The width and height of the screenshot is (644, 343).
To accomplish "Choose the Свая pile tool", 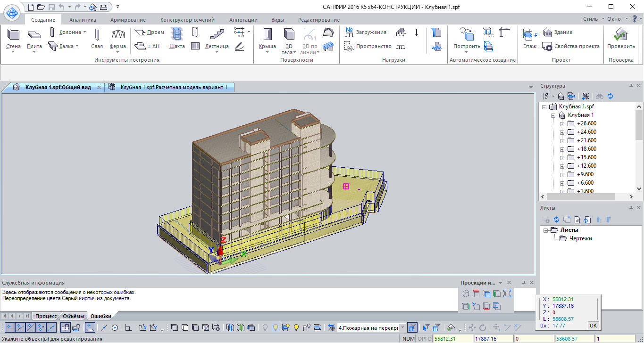I will 97,39.
